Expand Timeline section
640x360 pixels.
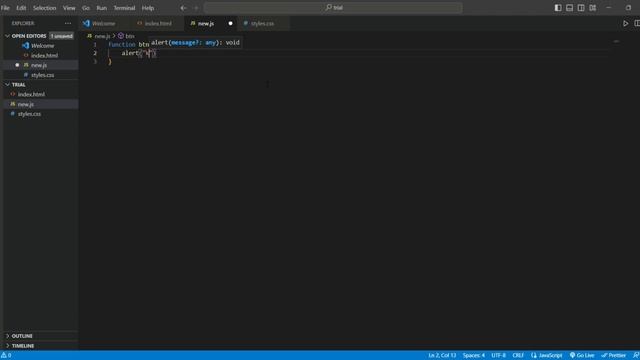click(x=7, y=346)
